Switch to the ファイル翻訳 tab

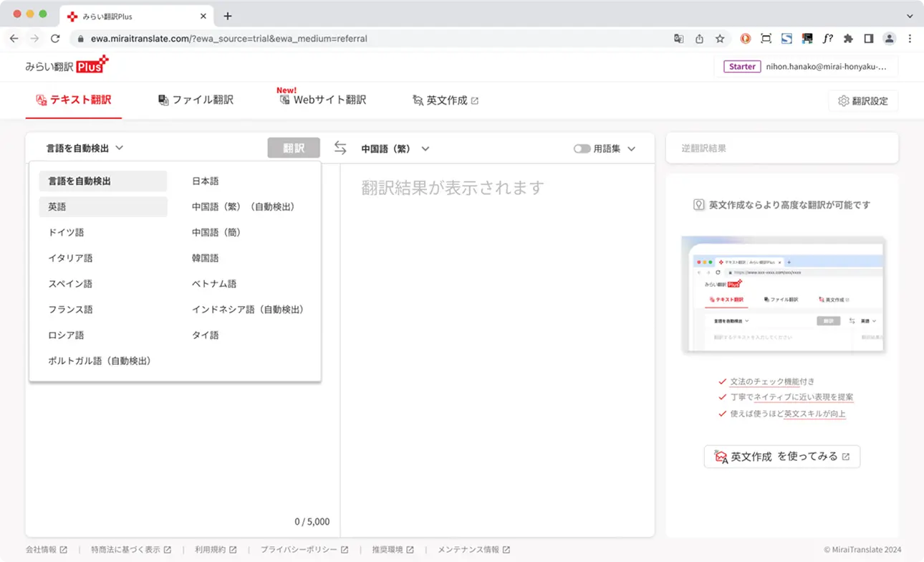pyautogui.click(x=196, y=100)
